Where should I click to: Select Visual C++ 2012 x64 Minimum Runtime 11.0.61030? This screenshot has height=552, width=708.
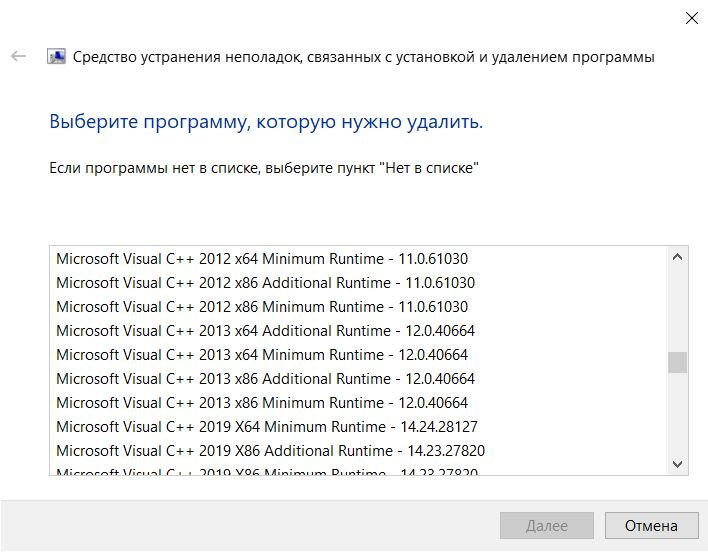(359, 259)
